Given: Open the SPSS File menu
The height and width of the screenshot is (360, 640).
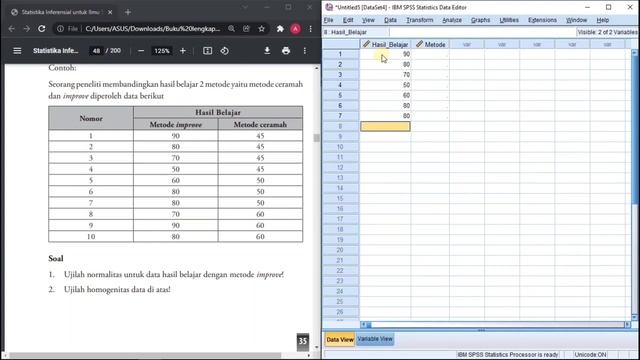Looking at the screenshot, I should click(x=329, y=20).
